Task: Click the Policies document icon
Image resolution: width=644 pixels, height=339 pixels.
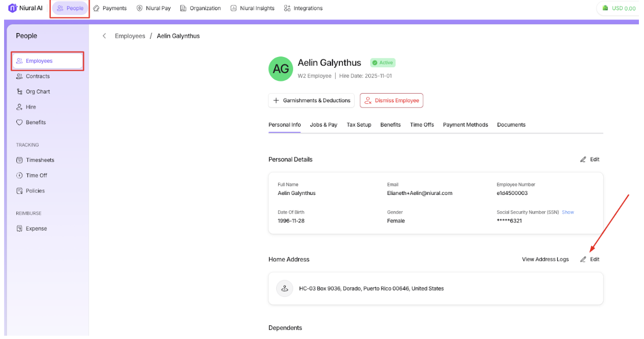Action: 19,191
